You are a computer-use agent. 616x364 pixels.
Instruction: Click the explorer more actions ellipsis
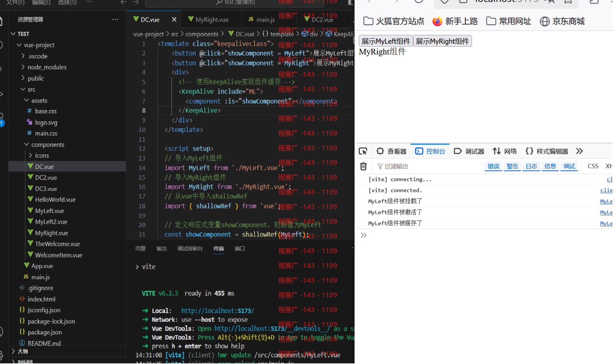coord(115,20)
